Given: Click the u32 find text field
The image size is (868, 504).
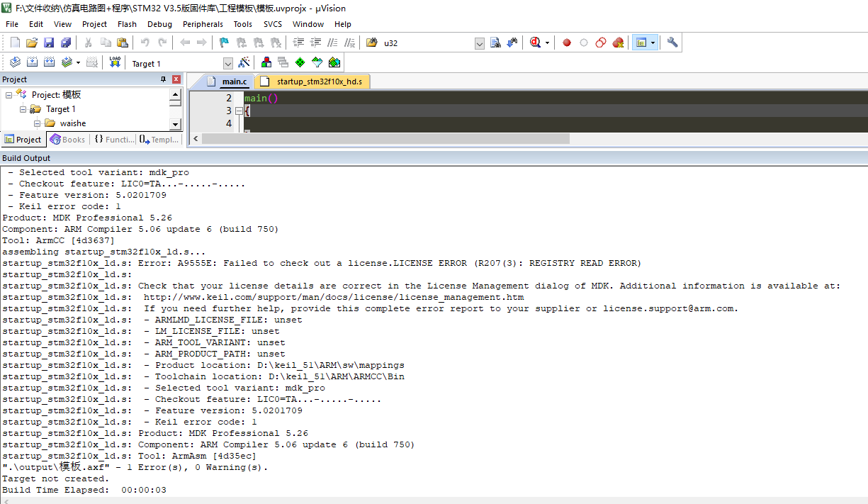Looking at the screenshot, I should pos(427,43).
